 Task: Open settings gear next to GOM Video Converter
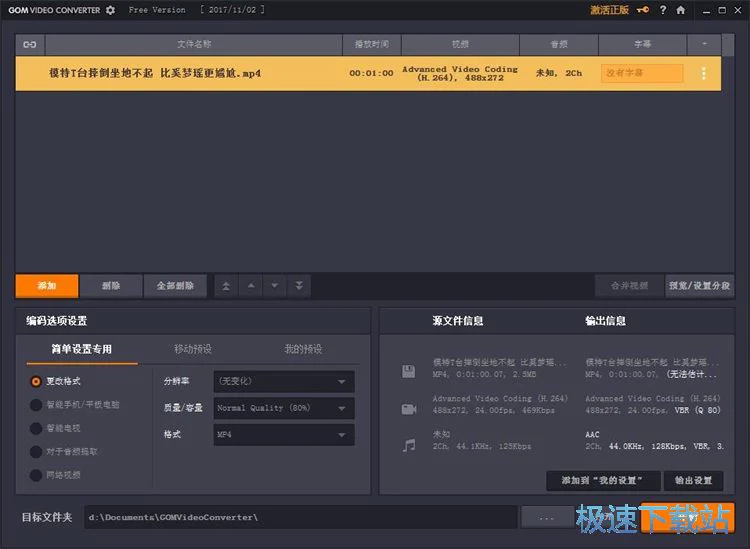110,10
